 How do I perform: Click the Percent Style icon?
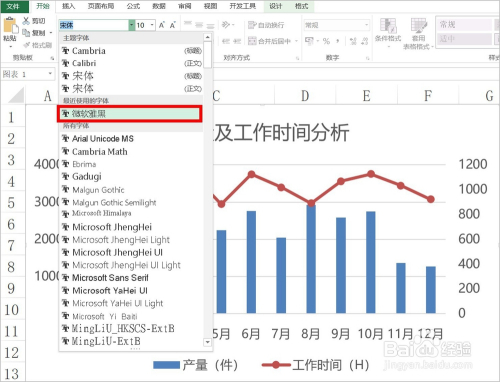point(326,41)
